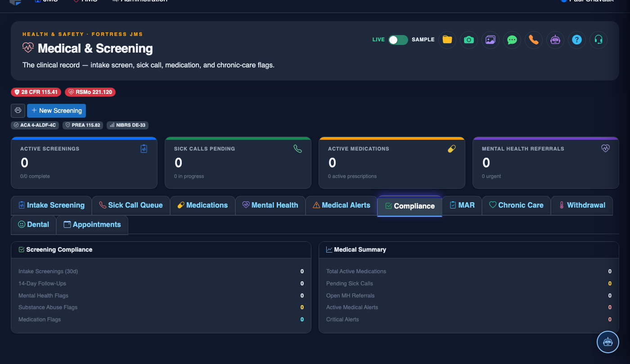The image size is (630, 364).
Task: Click the printer icon beside New Screening
Action: [x=18, y=111]
